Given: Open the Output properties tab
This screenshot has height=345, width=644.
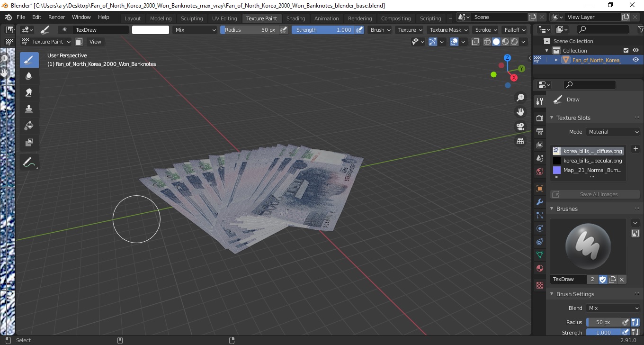Looking at the screenshot, I should (x=539, y=131).
